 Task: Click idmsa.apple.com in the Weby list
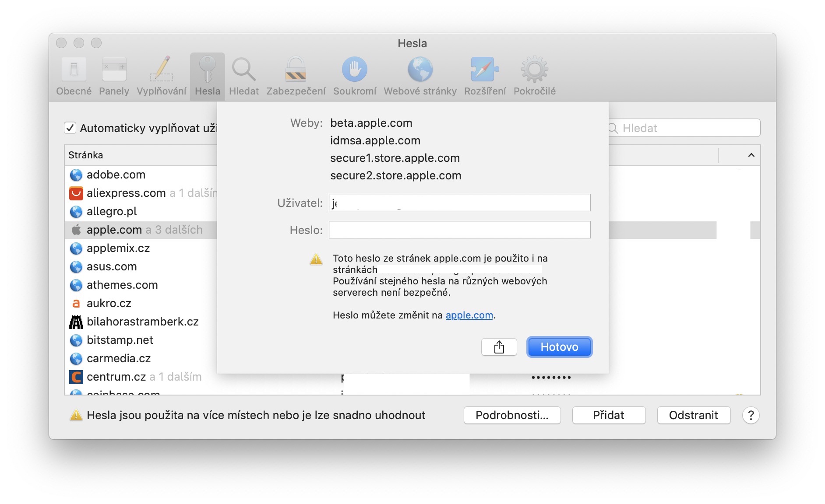[x=375, y=140]
